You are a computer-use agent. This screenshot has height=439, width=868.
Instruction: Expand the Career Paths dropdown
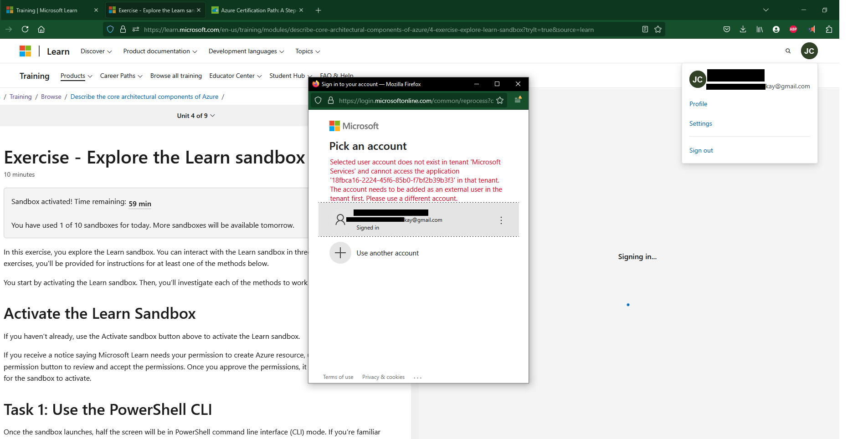[x=121, y=76]
